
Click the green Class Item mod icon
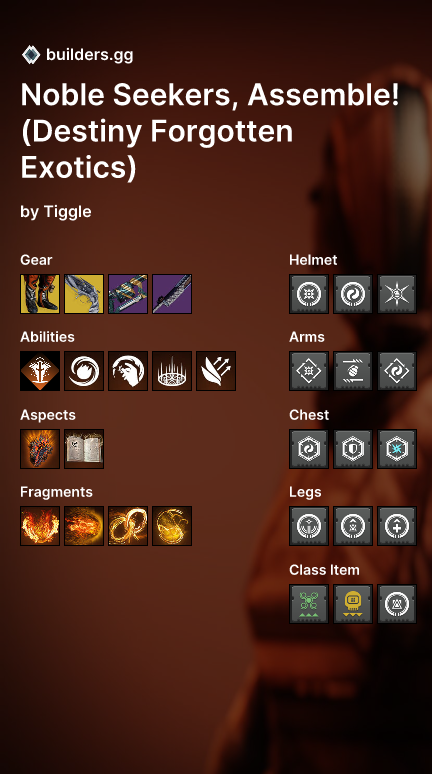point(309,604)
